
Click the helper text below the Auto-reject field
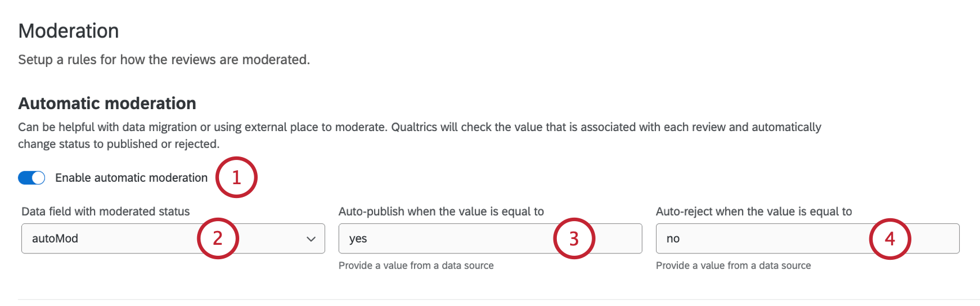pyautogui.click(x=733, y=266)
